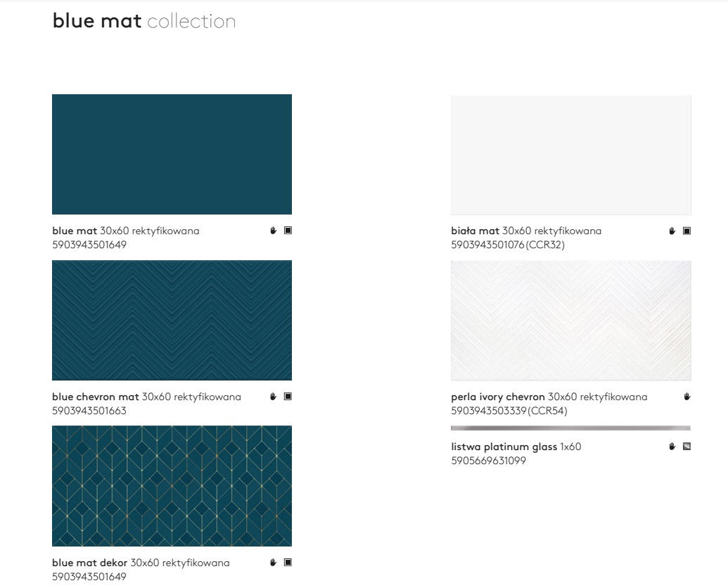Select the solid blue mat tile swatch

172,154
